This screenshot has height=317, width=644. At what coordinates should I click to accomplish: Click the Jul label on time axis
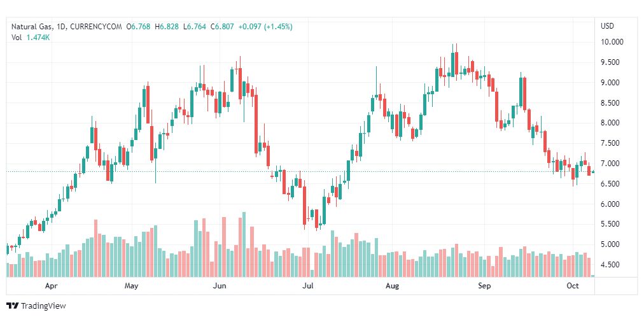308,286
